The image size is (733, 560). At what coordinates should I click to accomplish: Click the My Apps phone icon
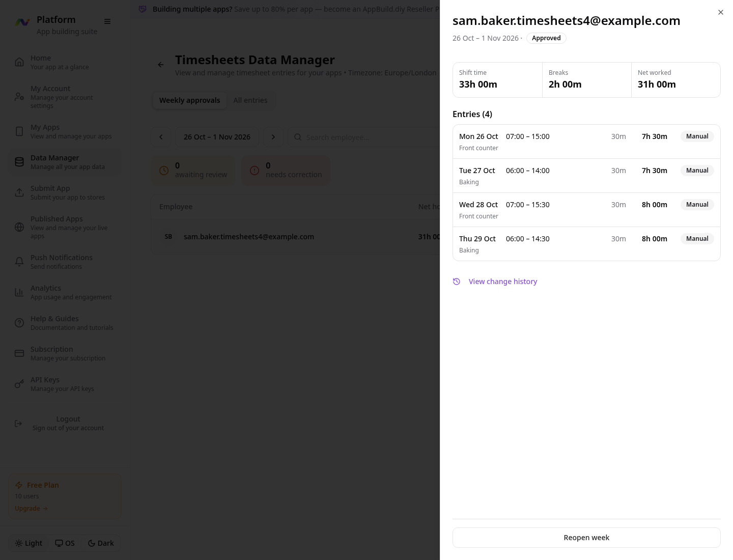coord(19,131)
